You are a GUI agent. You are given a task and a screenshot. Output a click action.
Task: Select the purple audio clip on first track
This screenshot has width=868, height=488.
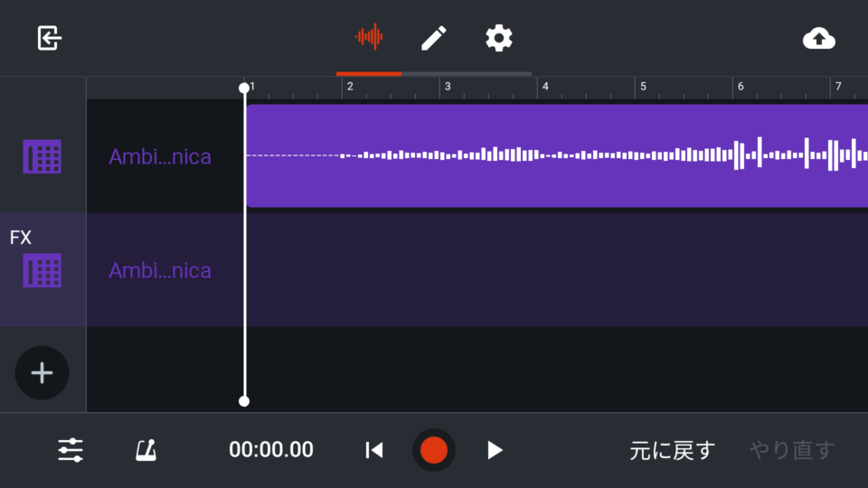[x=556, y=156]
